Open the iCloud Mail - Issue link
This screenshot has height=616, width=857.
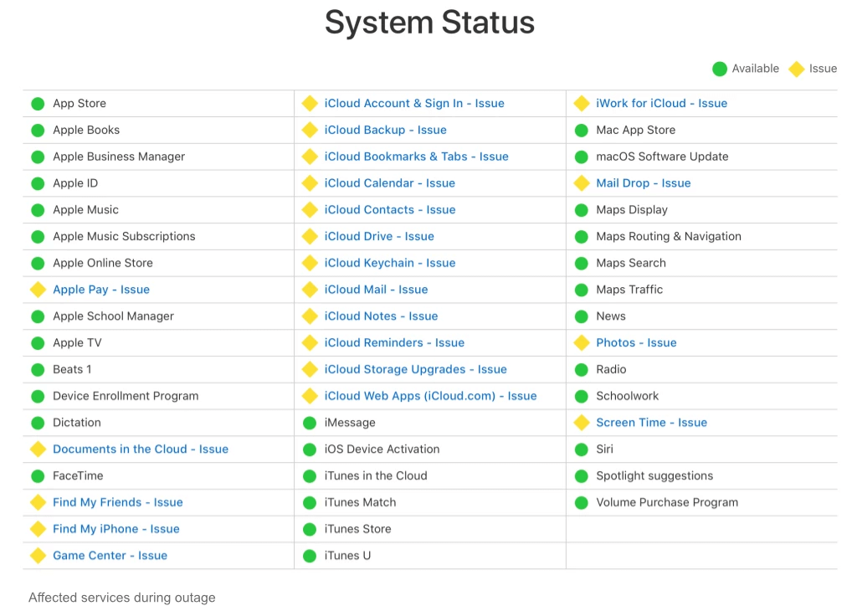click(376, 290)
